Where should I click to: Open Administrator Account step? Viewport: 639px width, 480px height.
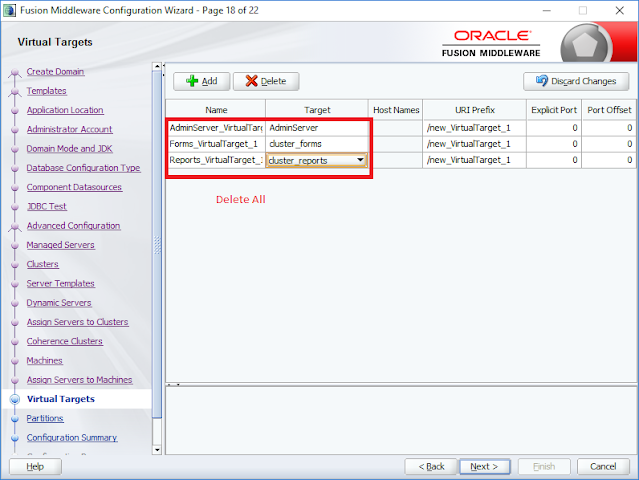click(69, 129)
